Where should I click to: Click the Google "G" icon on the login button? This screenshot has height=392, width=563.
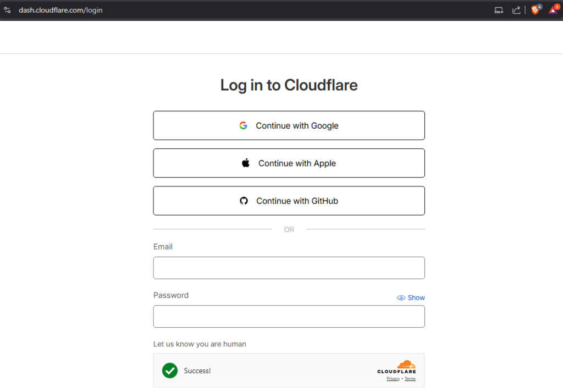tap(244, 125)
